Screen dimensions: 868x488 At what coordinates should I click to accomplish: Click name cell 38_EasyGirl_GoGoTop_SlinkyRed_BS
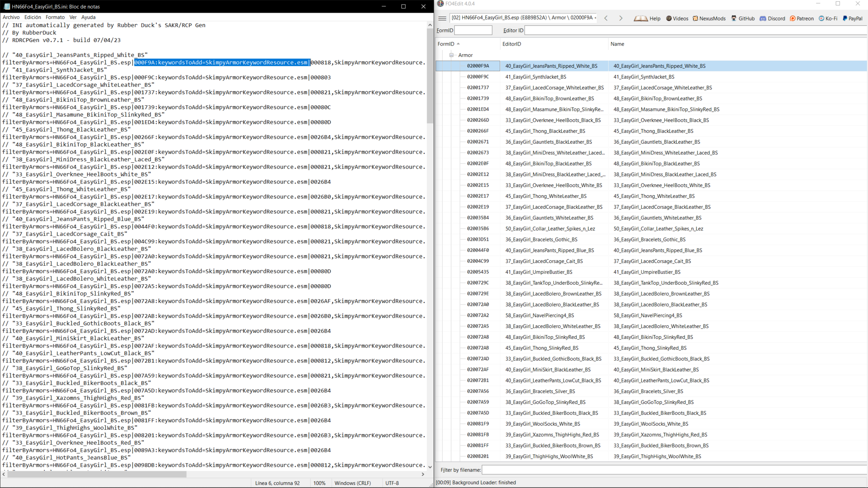pyautogui.click(x=653, y=402)
